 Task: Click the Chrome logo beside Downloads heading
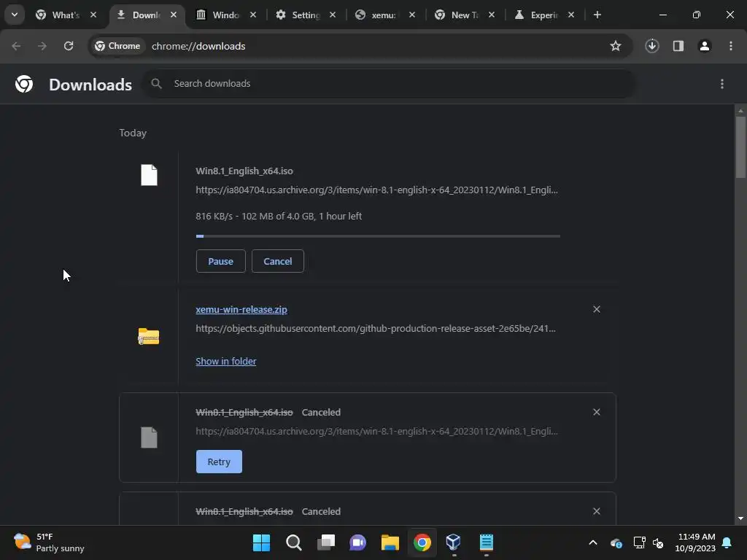tap(24, 84)
